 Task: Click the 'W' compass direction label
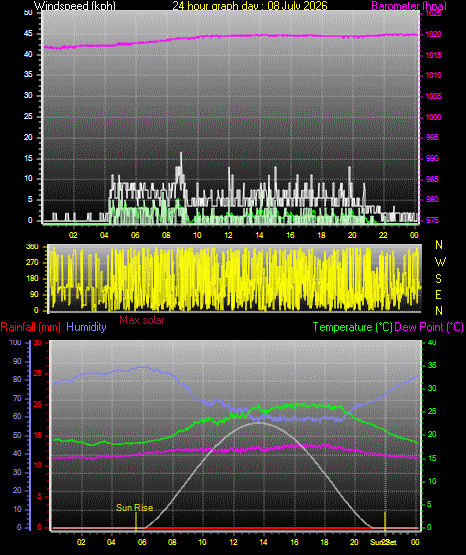tap(440, 262)
